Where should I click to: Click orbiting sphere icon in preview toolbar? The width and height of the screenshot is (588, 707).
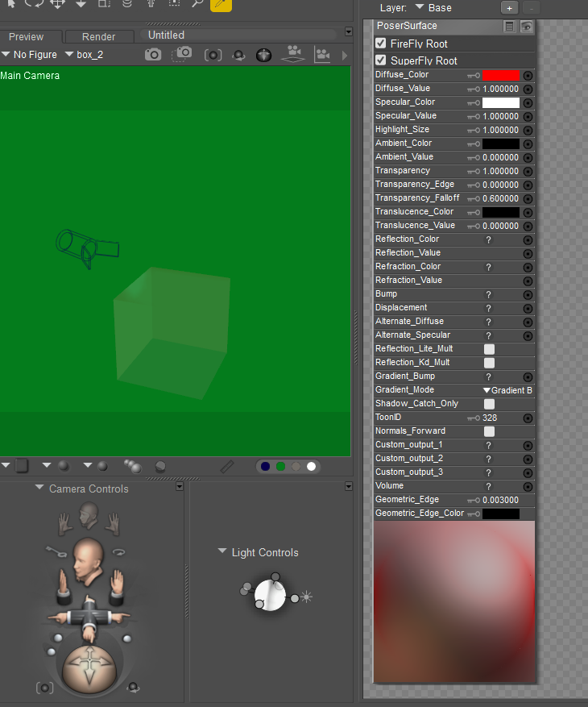click(x=238, y=56)
